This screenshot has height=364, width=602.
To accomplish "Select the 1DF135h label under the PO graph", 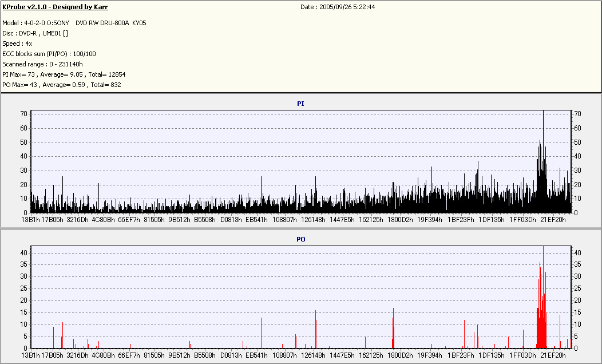I will [492, 355].
